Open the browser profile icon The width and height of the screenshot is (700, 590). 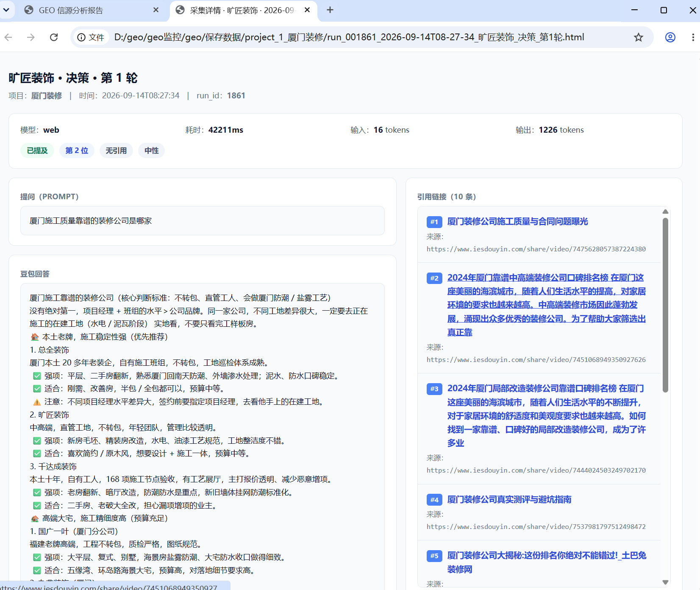point(670,37)
